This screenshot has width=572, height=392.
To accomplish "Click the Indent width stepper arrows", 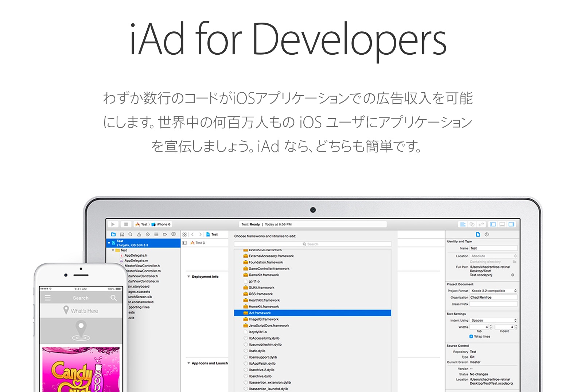I will 516,327.
